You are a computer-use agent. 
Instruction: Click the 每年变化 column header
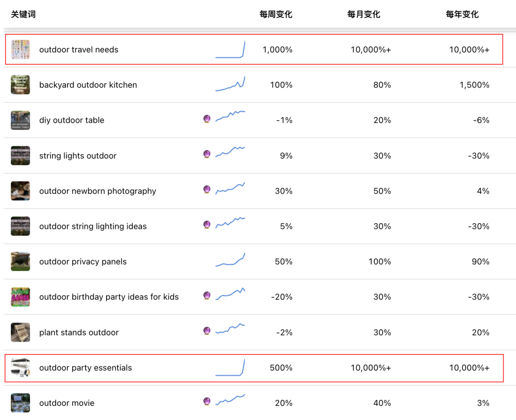[462, 14]
